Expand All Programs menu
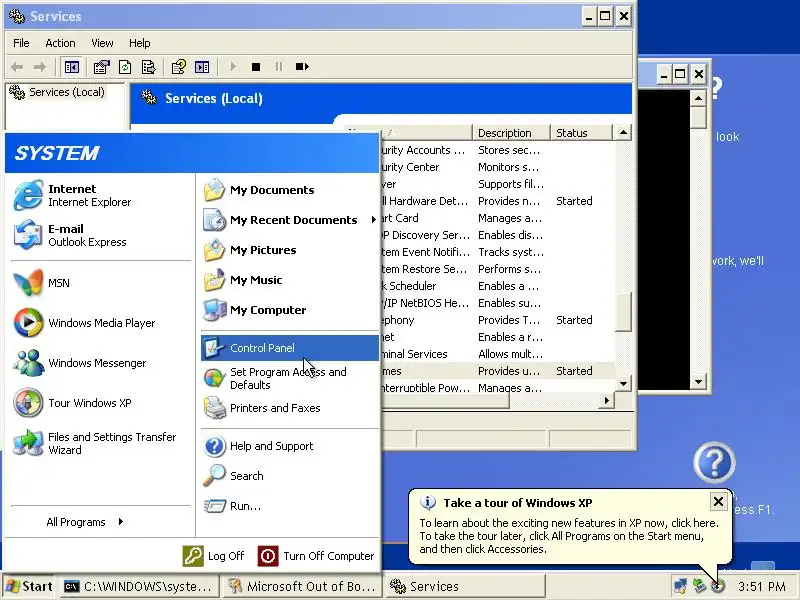800x600 pixels. (84, 522)
